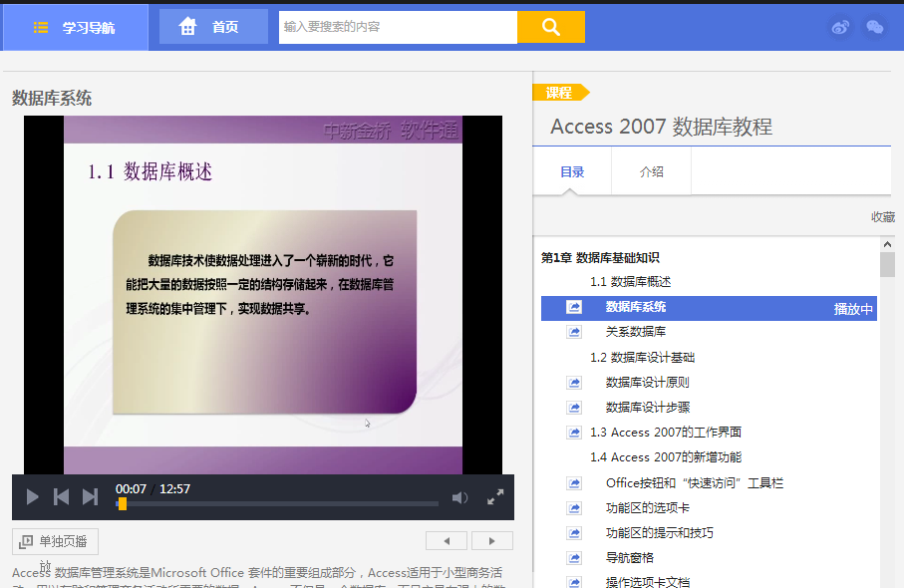The image size is (904, 588).
Task: Switch to the 介绍 tab
Action: 651,171
